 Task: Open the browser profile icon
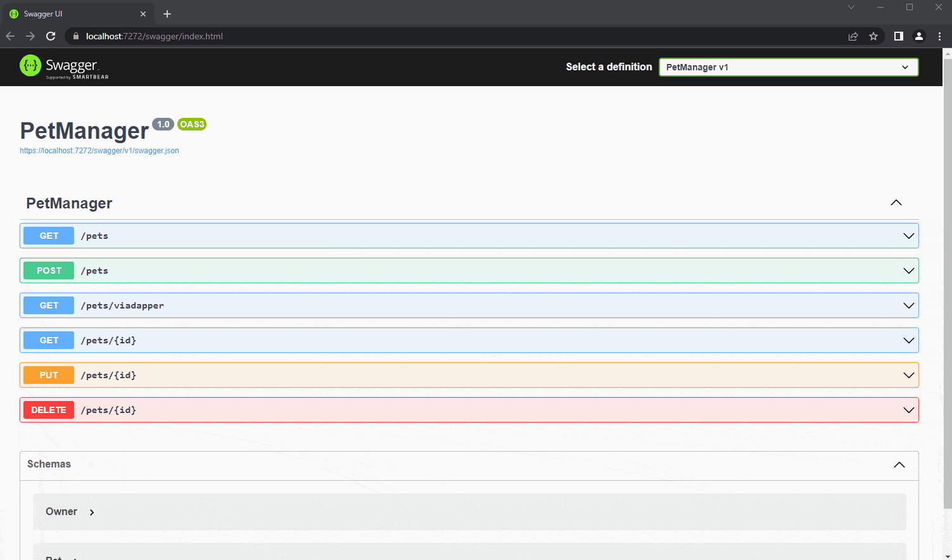pos(919,36)
